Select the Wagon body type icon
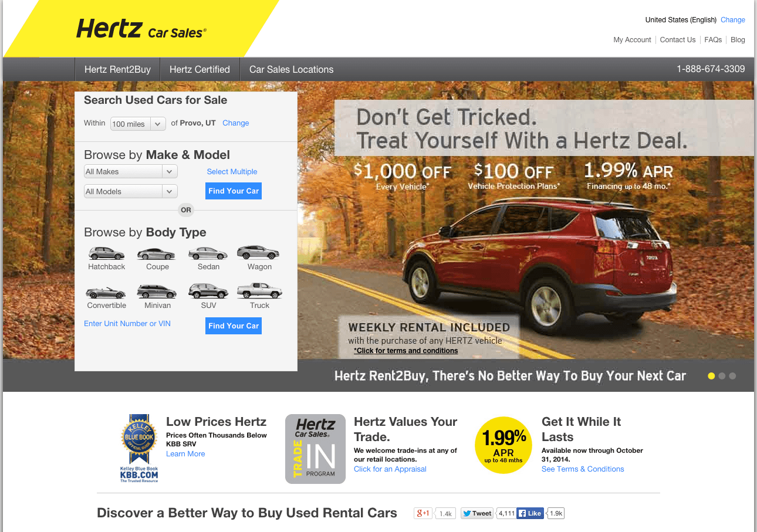Image resolution: width=757 pixels, height=532 pixels. point(258,253)
